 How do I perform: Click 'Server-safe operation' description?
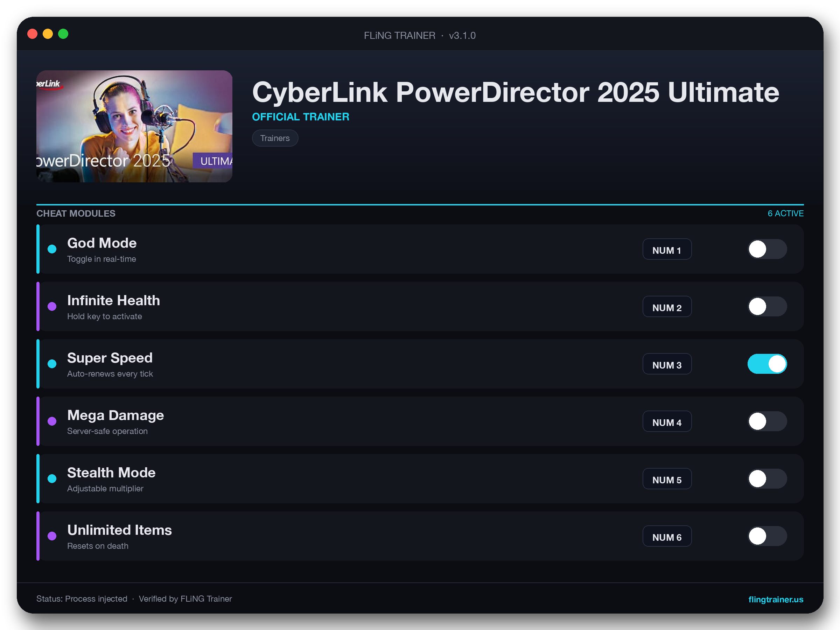point(107,431)
